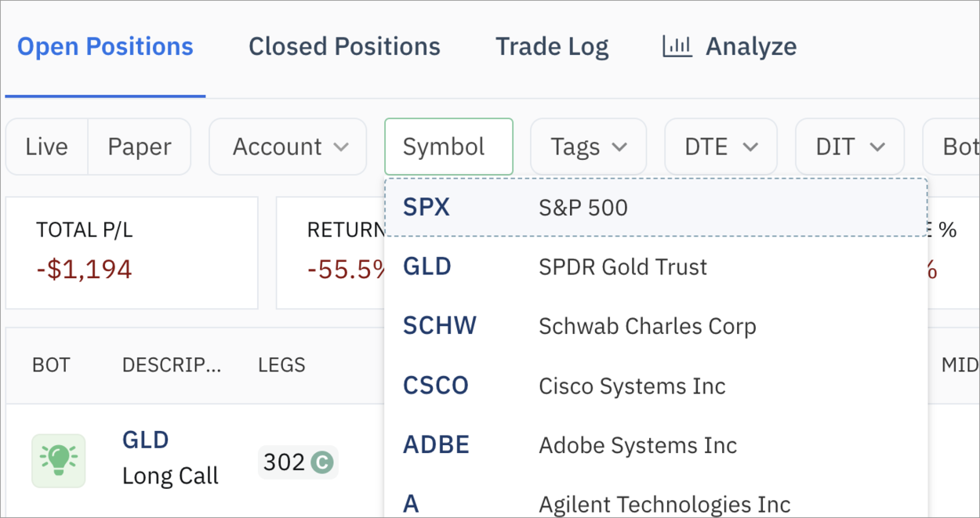The width and height of the screenshot is (980, 518).
Task: Open the DTE filter dropdown
Action: click(720, 147)
